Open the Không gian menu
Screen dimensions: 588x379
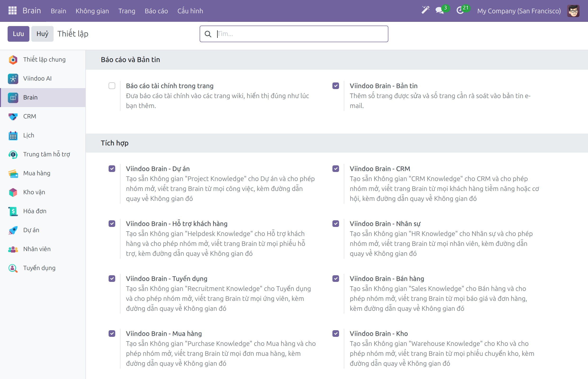[92, 11]
